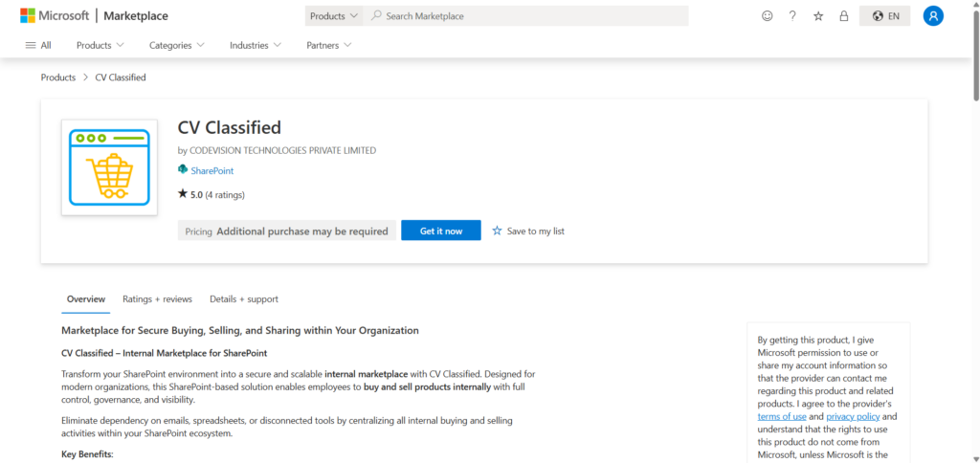Image resolution: width=980 pixels, height=463 pixels.
Task: Focus the Search Marketplace field
Action: pyautogui.click(x=525, y=16)
